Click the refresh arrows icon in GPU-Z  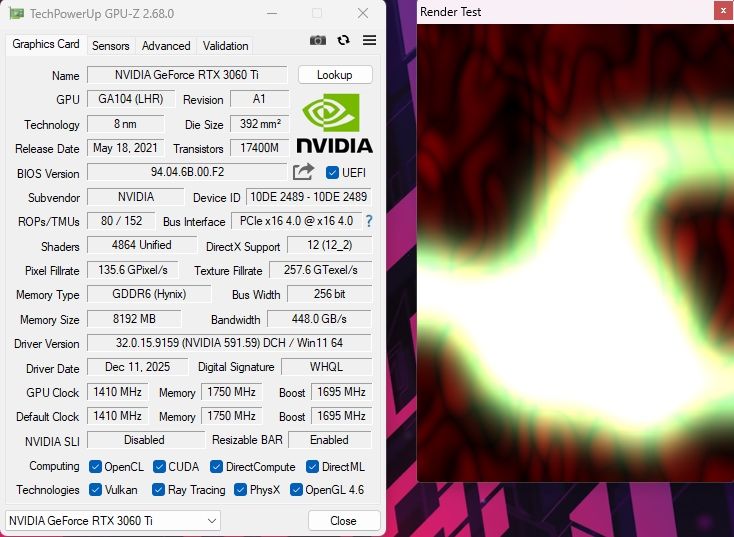click(344, 40)
